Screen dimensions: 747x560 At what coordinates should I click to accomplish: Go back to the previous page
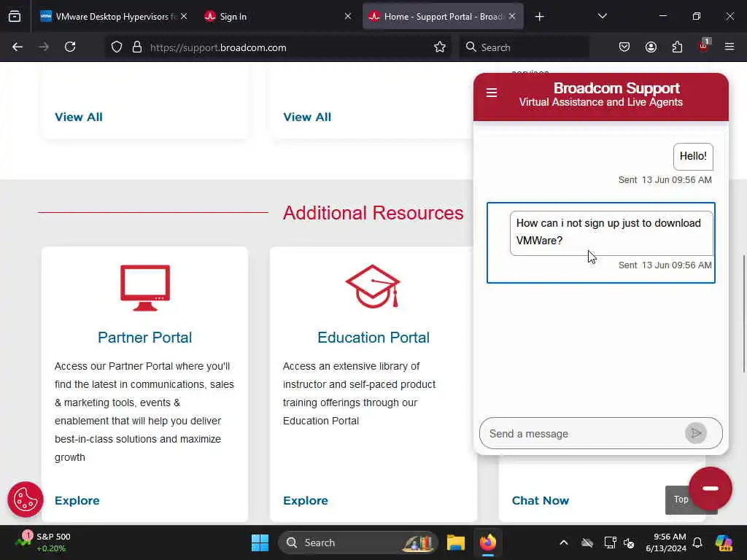pos(18,47)
